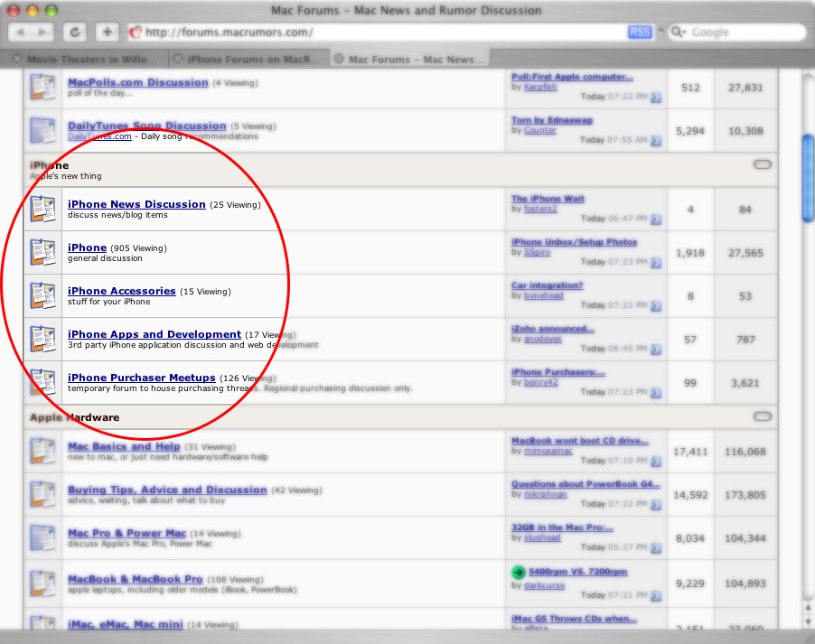Collapse the Apple Hardware category section

tap(762, 416)
